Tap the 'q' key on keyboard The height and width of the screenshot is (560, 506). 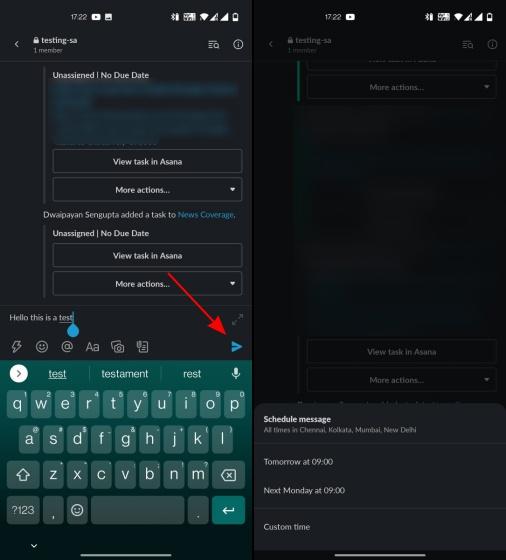17,404
